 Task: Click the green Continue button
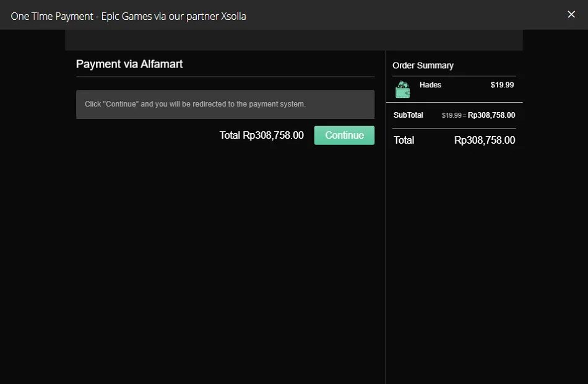[x=344, y=135]
